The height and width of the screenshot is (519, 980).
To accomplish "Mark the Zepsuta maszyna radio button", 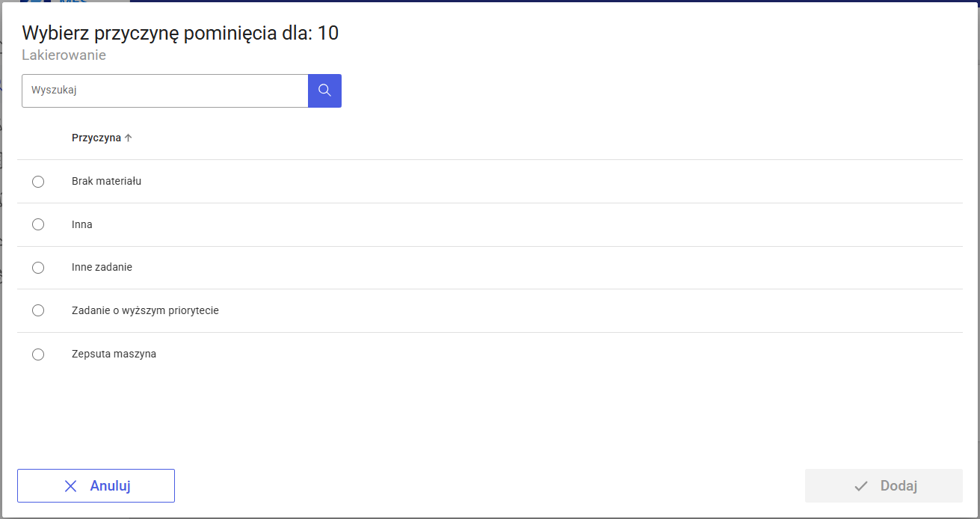I will pos(38,354).
